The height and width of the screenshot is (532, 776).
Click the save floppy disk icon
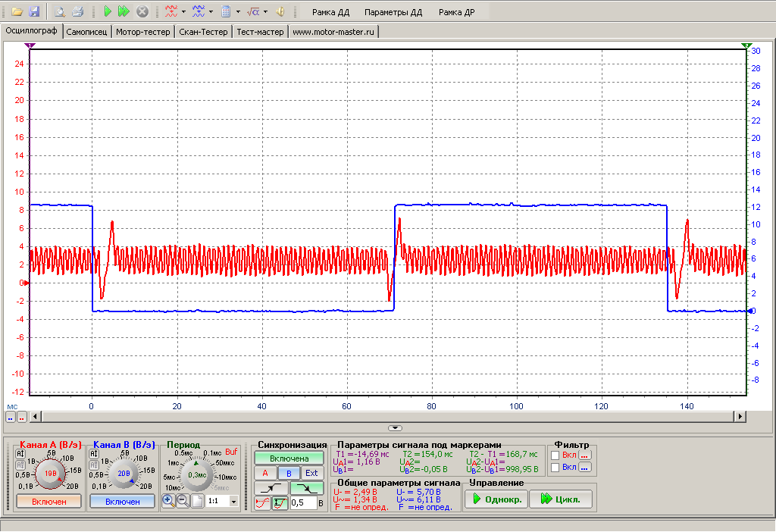click(x=33, y=12)
